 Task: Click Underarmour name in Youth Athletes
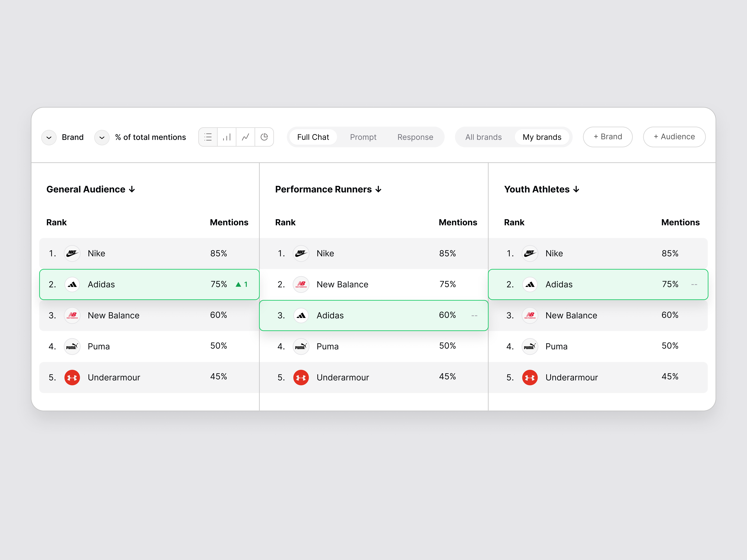click(572, 377)
